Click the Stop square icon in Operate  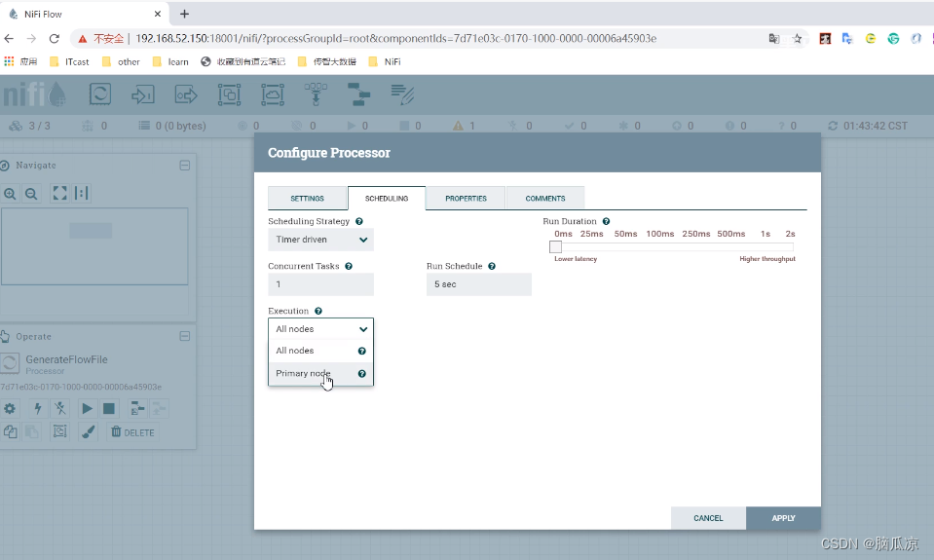tap(109, 408)
